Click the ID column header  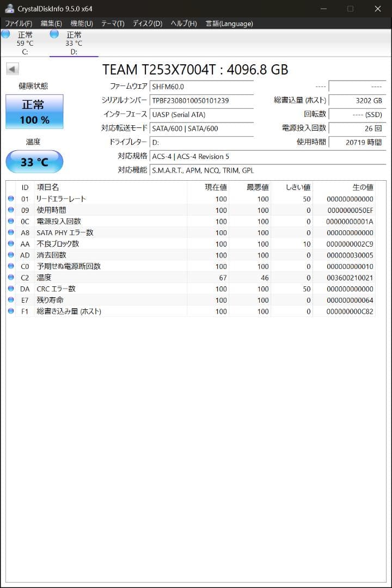click(24, 187)
